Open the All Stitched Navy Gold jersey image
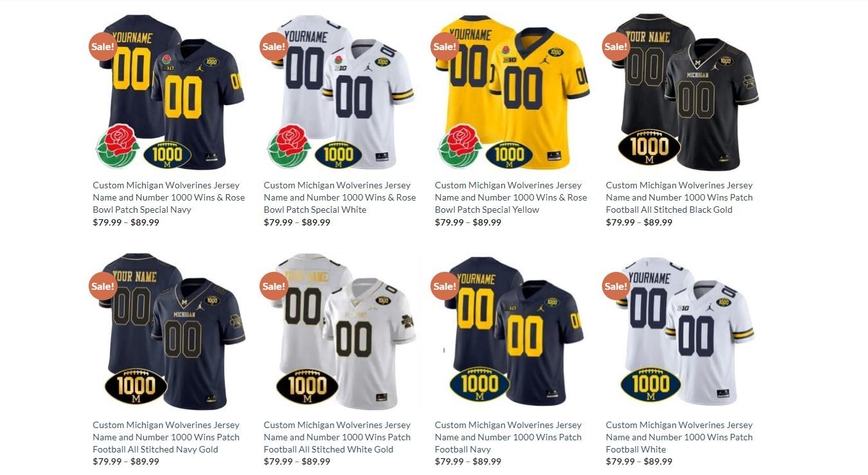The image size is (868, 475). 170,332
